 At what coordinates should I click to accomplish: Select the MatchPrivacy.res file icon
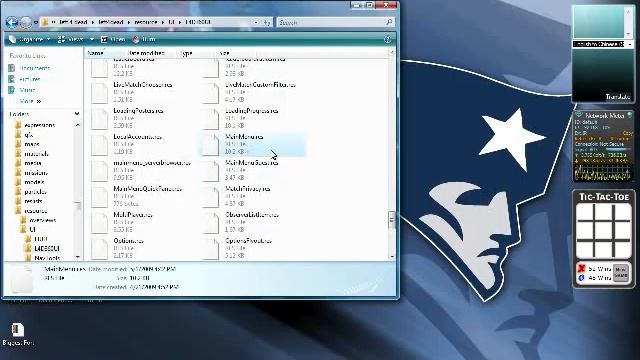tap(210, 197)
